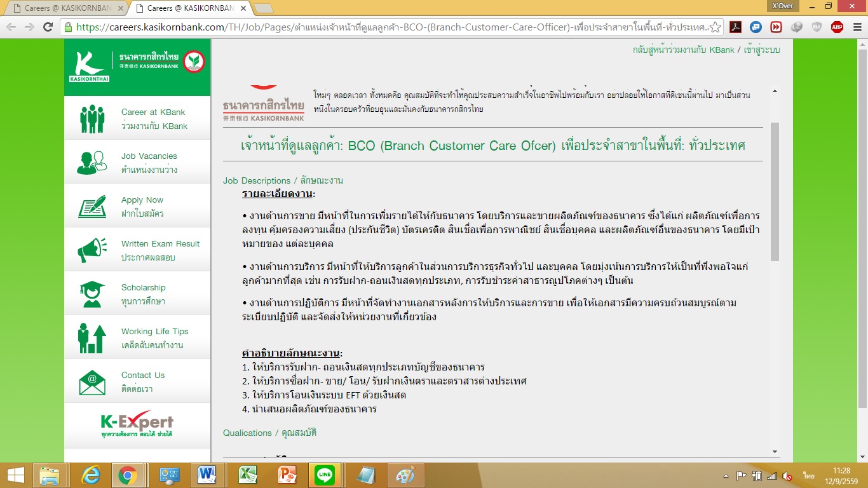Click the Written Exam Result megaphone icon
This screenshot has width=868, height=488.
tap(92, 250)
